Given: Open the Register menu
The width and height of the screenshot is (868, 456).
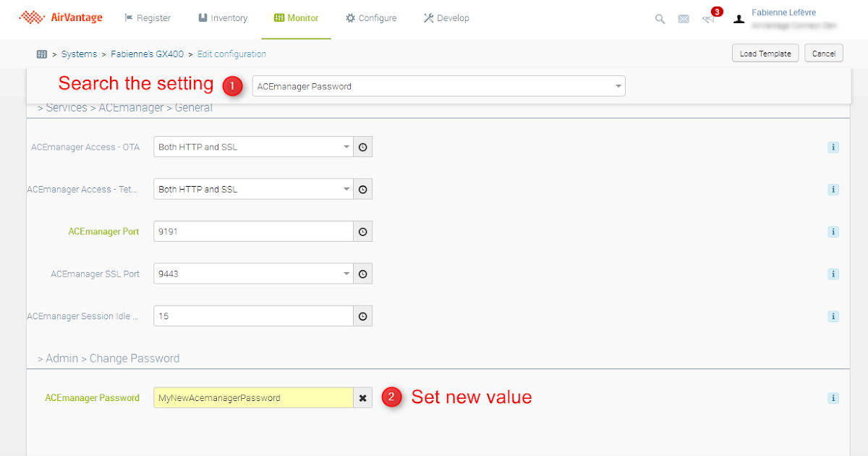Looking at the screenshot, I should [148, 18].
